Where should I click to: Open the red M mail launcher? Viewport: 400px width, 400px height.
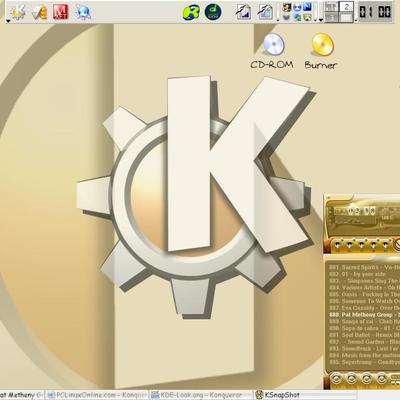[60, 12]
